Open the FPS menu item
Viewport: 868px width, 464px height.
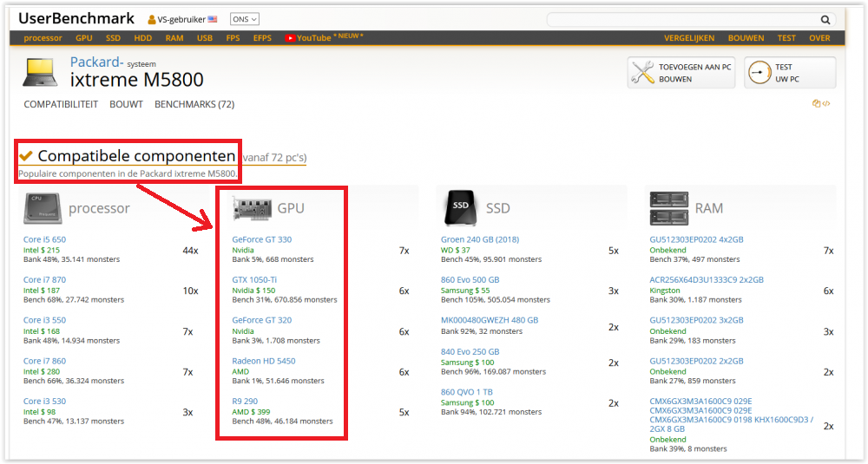(233, 38)
